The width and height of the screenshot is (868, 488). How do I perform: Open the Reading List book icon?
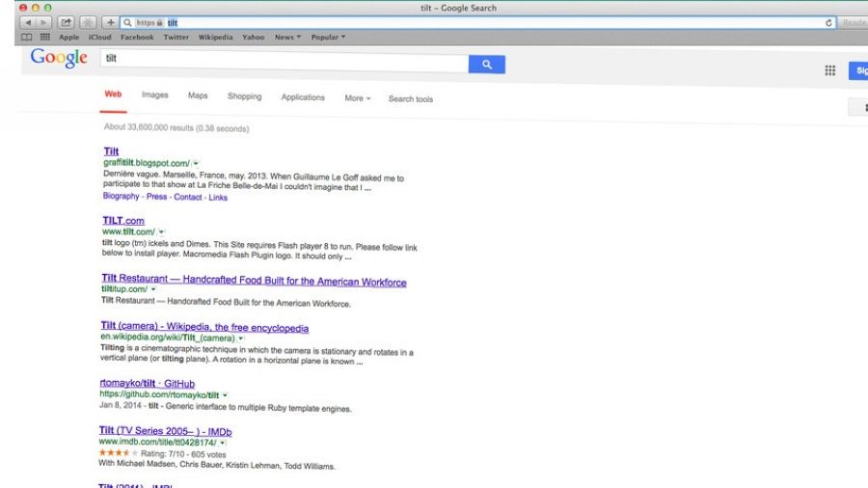pos(26,37)
